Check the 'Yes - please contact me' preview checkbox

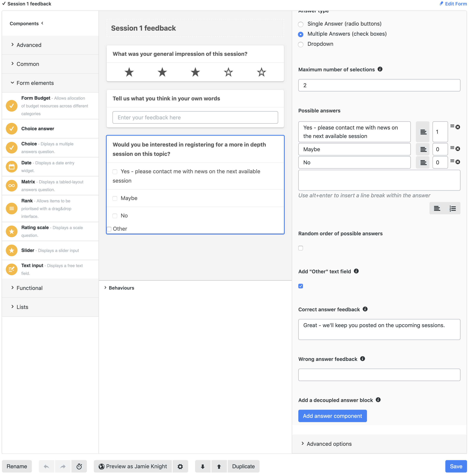pyautogui.click(x=115, y=172)
